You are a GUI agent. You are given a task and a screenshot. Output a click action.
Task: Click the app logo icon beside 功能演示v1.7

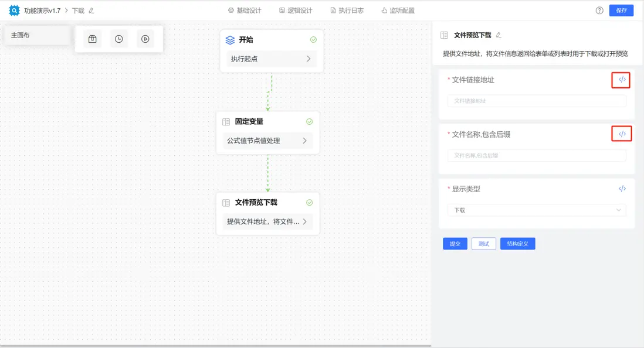(14, 11)
